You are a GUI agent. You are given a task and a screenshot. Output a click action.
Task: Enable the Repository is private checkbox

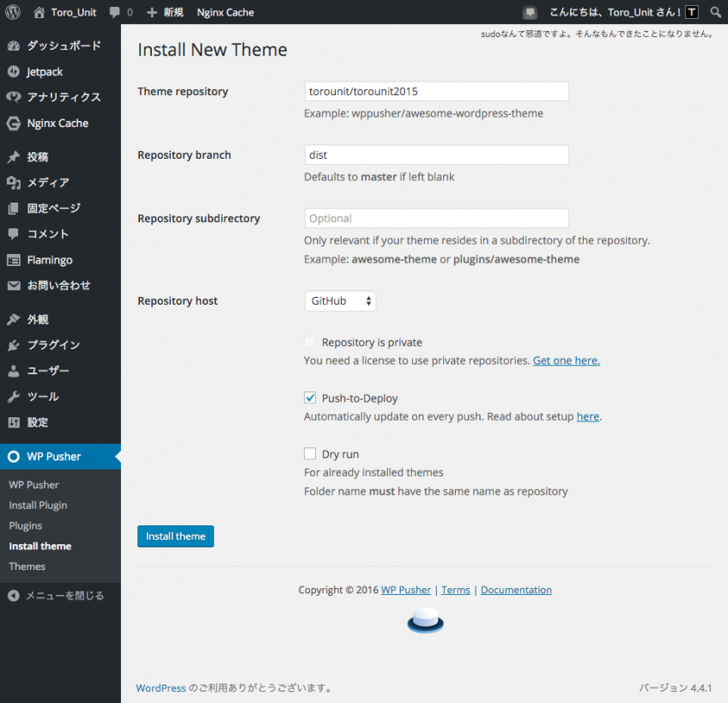[310, 341]
